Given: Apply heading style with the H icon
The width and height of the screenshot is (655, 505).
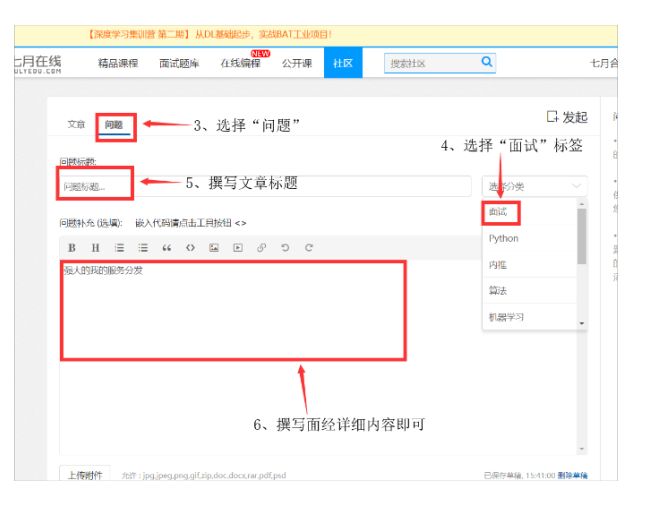Looking at the screenshot, I should click(x=96, y=248).
